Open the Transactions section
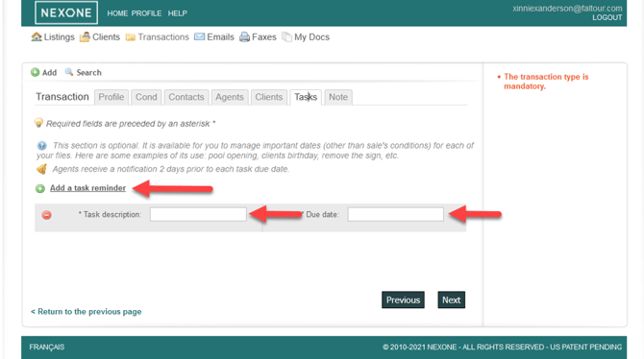644x359 pixels. 163,36
